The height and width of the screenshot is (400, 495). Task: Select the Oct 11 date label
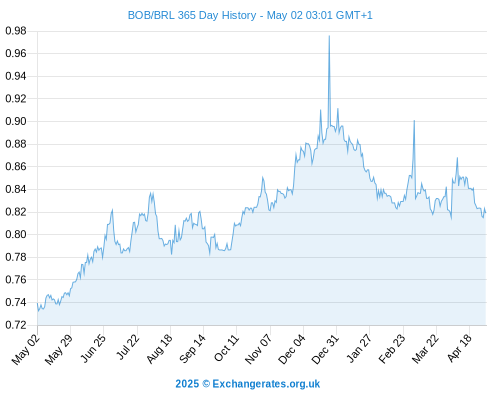pyautogui.click(x=226, y=348)
